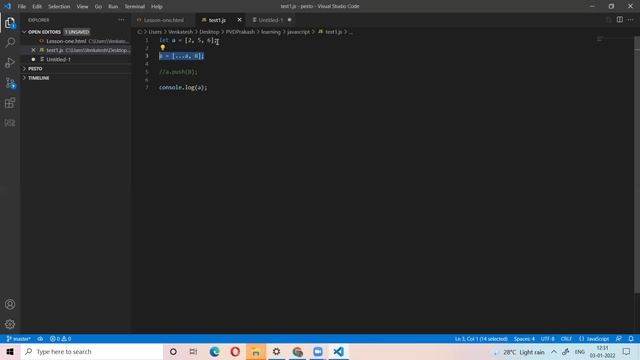The width and height of the screenshot is (640, 360).
Task: Click the errors and warnings status indicator
Action: click(x=60, y=339)
